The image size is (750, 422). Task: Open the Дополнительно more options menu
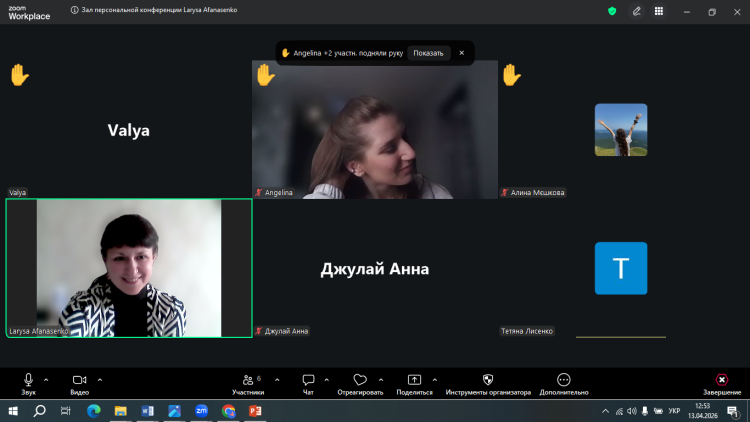coord(563,381)
